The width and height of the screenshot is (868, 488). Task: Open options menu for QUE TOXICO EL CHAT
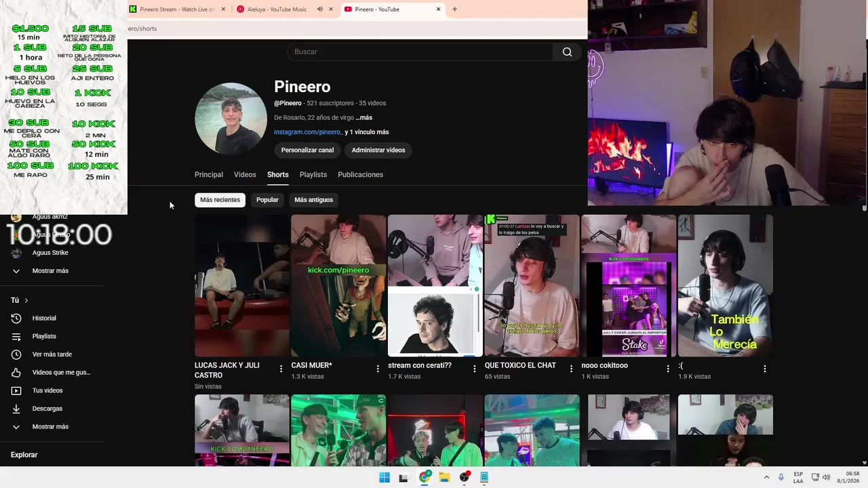pyautogui.click(x=571, y=369)
